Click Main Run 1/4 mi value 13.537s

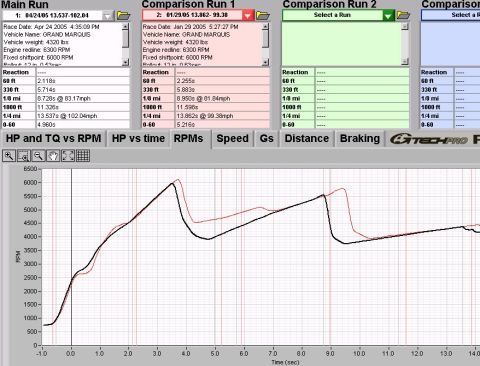tap(83, 116)
